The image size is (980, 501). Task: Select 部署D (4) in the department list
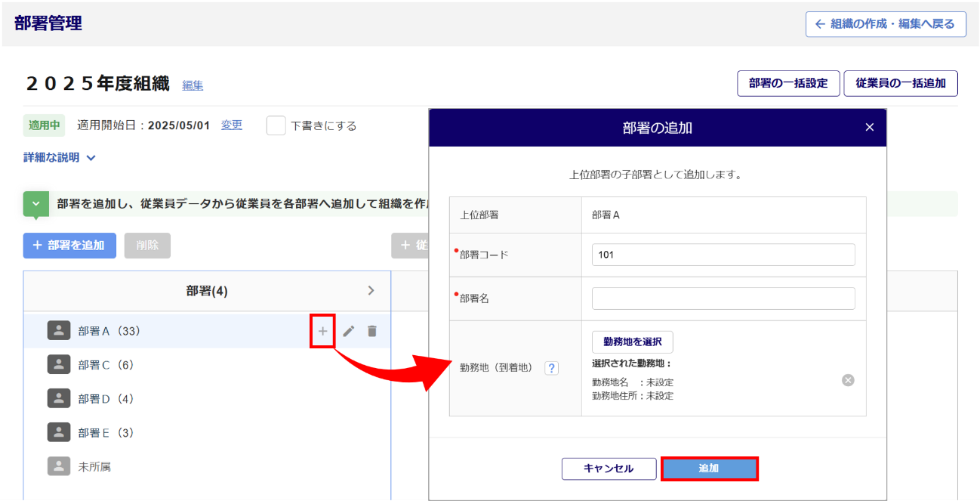pos(106,399)
